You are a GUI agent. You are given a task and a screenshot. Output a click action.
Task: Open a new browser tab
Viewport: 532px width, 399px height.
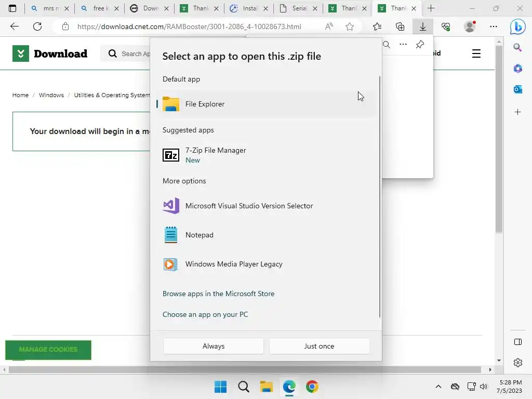(431, 8)
